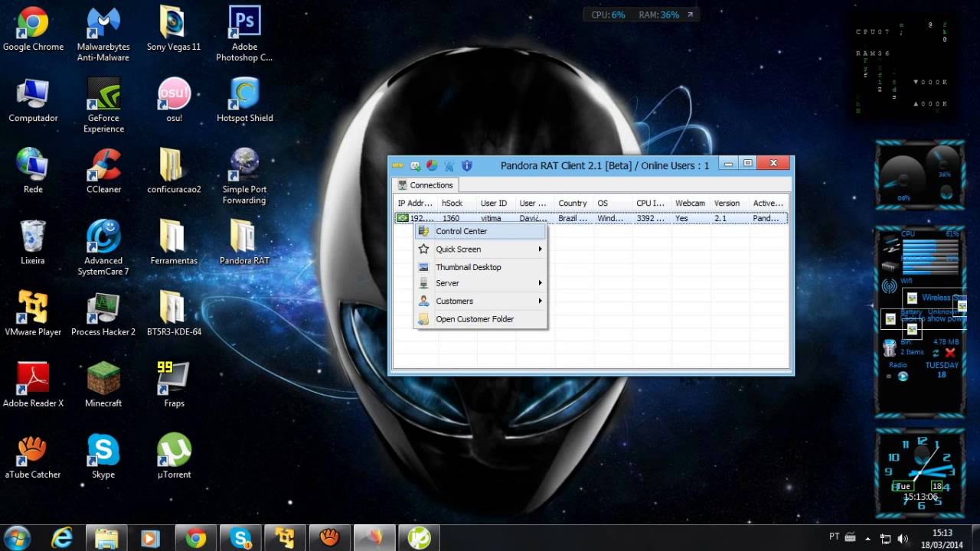Choose Thumbnail Desktop menu entry

(x=481, y=267)
